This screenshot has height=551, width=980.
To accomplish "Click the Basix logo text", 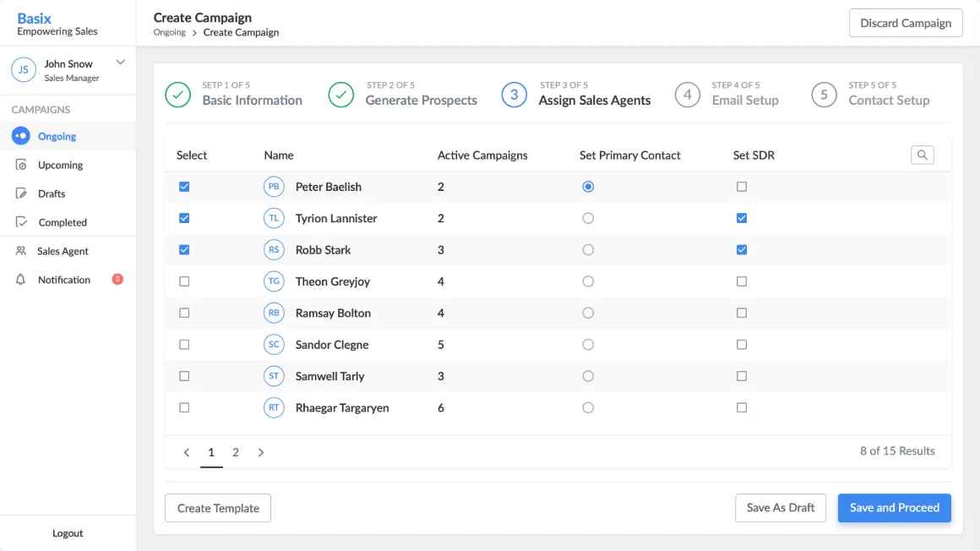I will 35,18.
